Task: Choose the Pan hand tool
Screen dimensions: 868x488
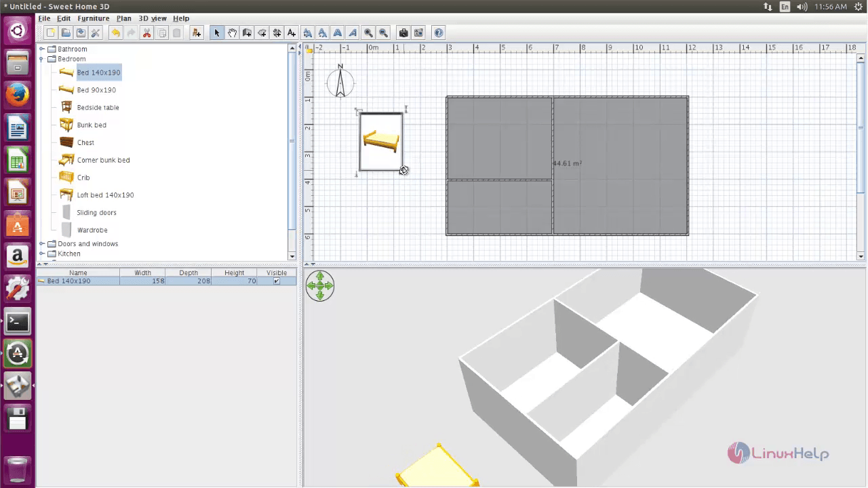Action: [232, 33]
